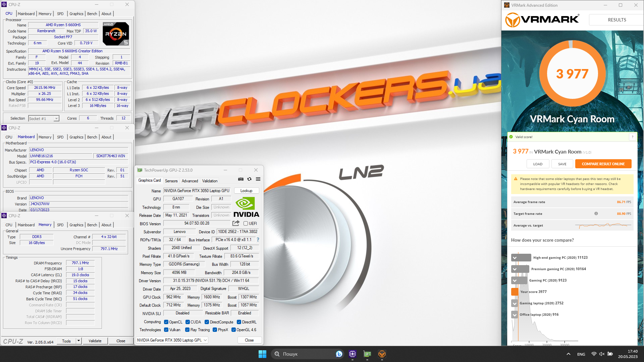Click the Windows search box Пошук
The image size is (644, 362).
(307, 354)
